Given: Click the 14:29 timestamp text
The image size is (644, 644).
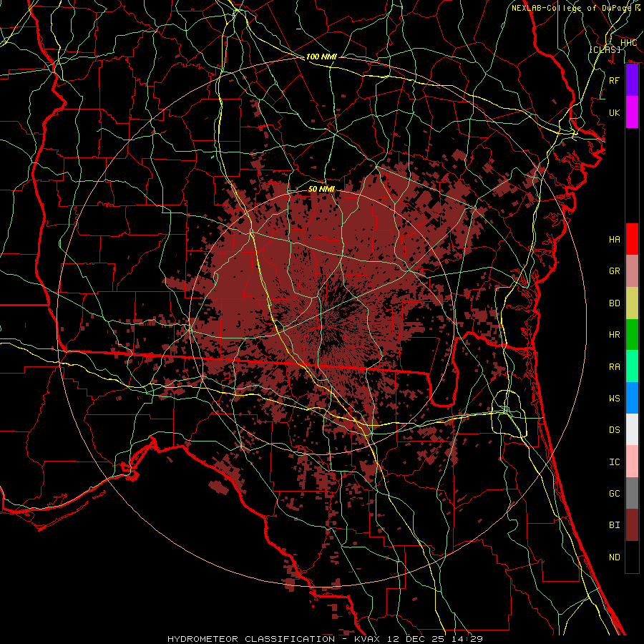Looking at the screenshot, I should [466, 639].
